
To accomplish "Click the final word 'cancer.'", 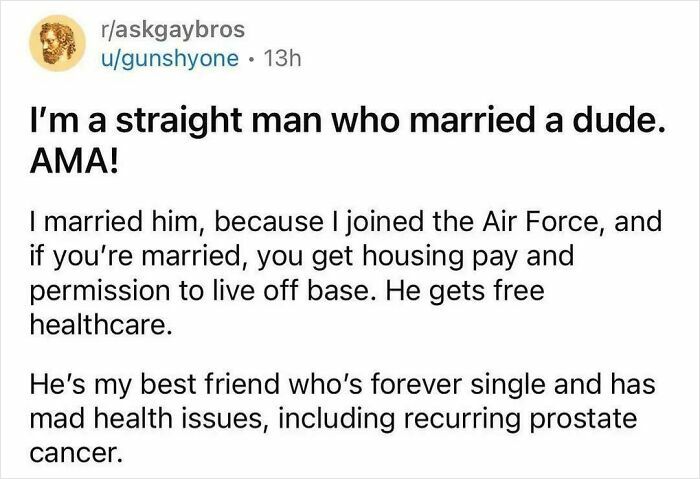I will pyautogui.click(x=75, y=454).
